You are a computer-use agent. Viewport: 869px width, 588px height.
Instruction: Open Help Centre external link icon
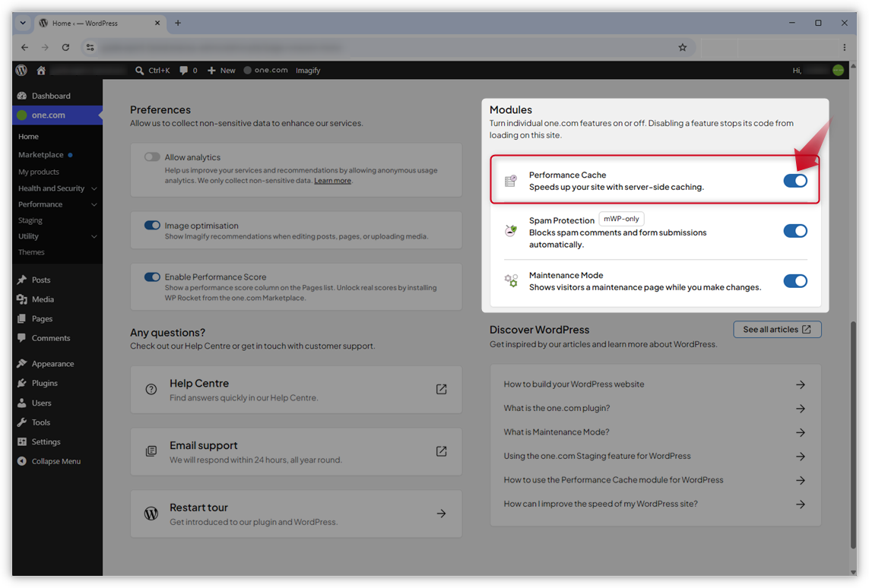(441, 389)
